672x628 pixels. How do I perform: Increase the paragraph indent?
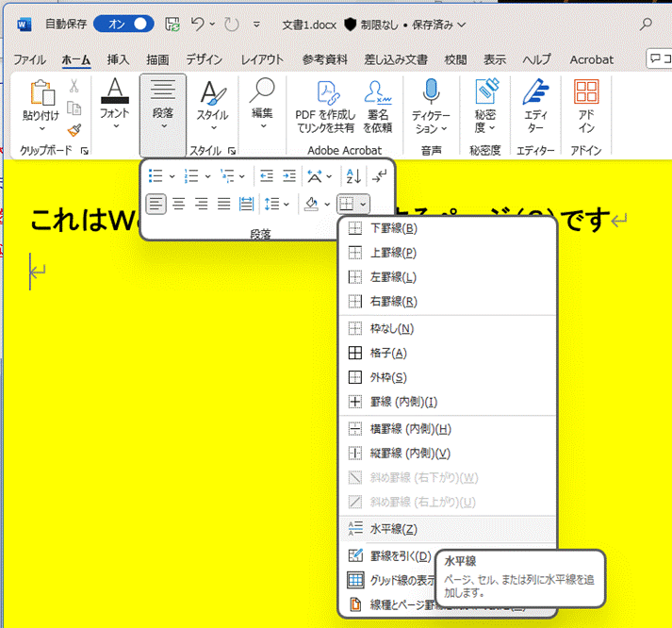point(289,176)
